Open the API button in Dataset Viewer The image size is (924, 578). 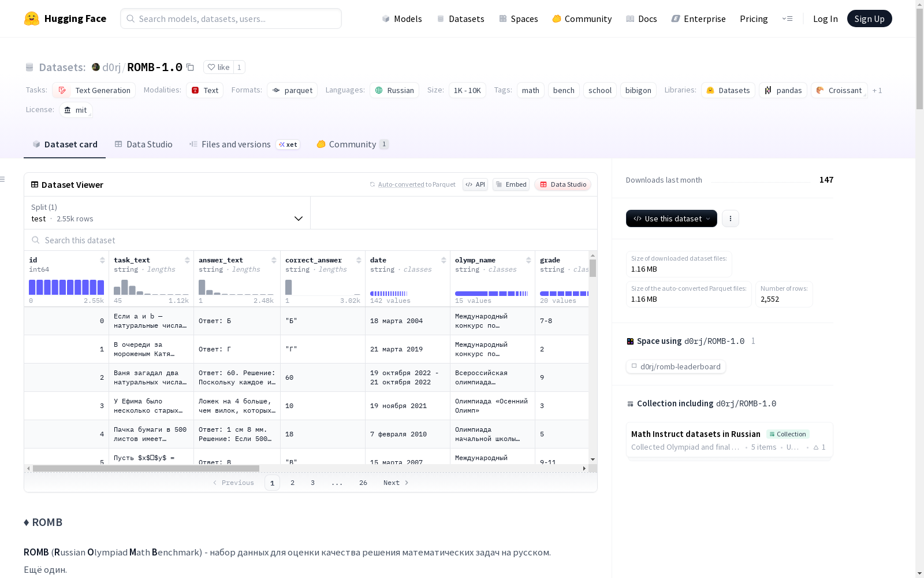click(475, 184)
